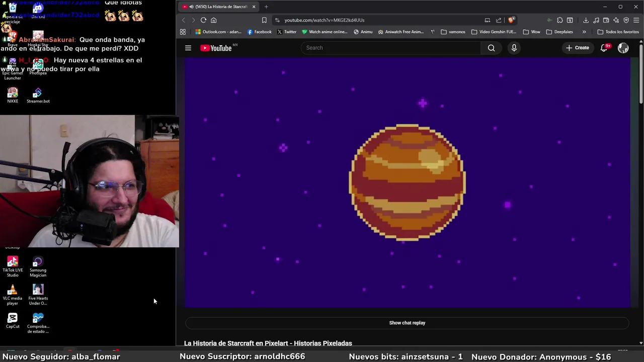Start voice search with the microphone icon
The image size is (644, 362).
coord(514,48)
